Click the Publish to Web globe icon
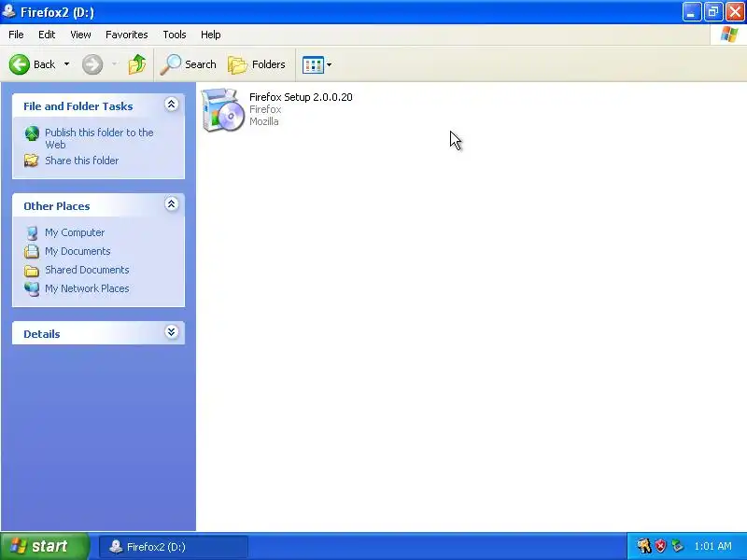Viewport: 747px width, 560px height. pyautogui.click(x=32, y=133)
